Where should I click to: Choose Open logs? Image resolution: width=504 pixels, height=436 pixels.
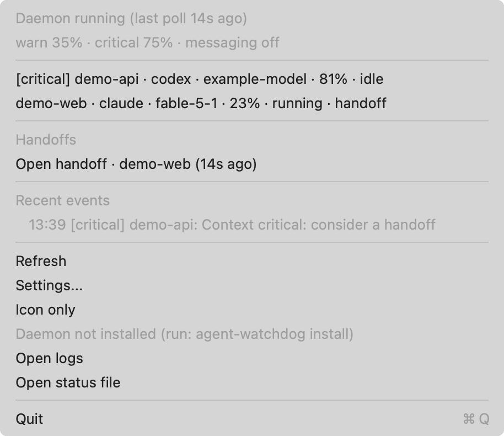(252, 358)
